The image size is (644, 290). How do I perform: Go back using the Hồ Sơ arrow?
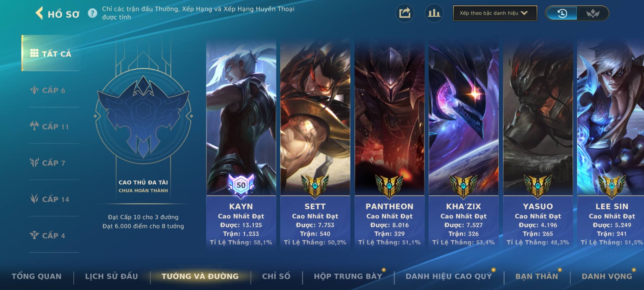39,13
